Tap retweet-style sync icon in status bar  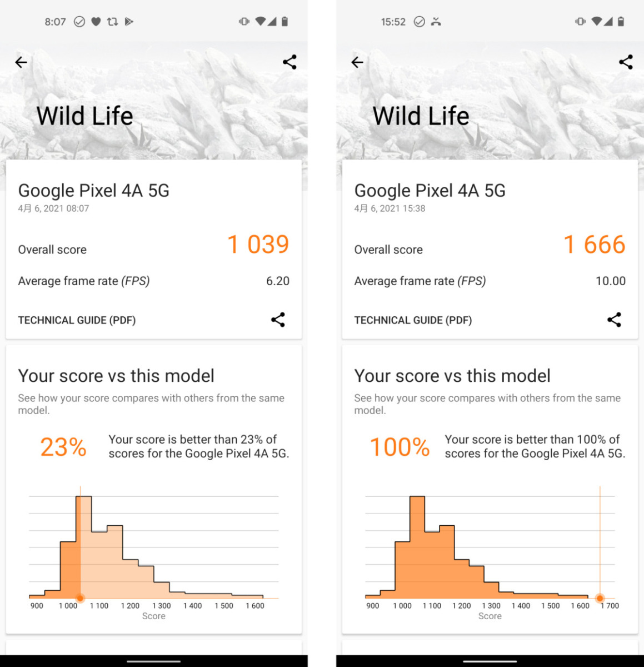click(x=112, y=22)
